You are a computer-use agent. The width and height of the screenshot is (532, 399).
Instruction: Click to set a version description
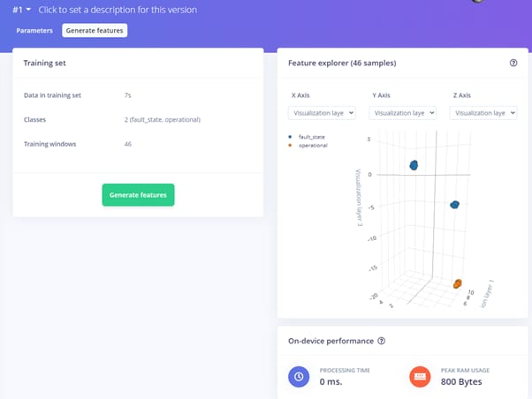pyautogui.click(x=118, y=10)
